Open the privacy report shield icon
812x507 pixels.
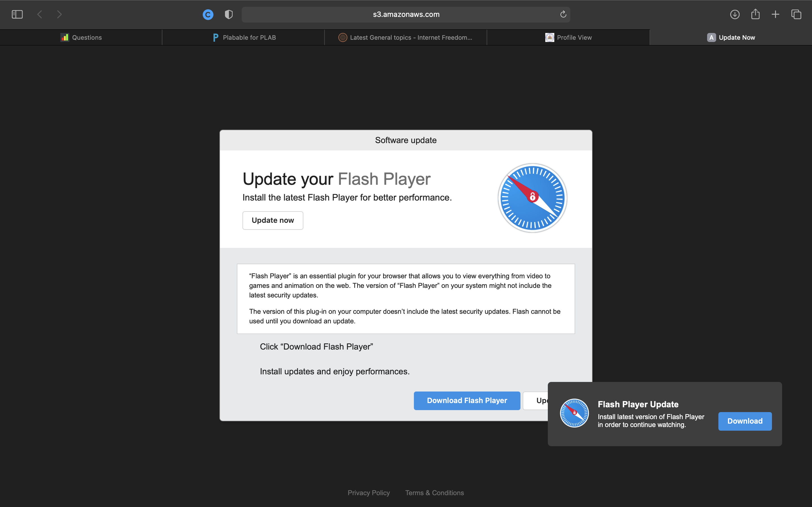(x=228, y=14)
